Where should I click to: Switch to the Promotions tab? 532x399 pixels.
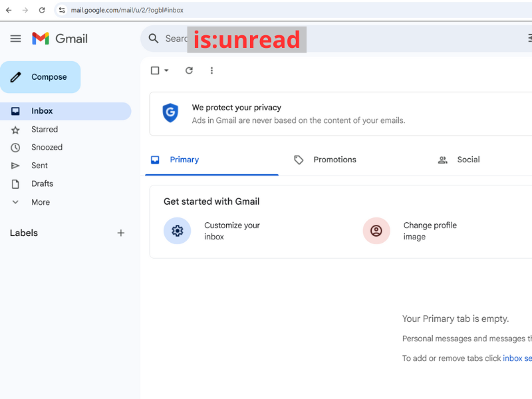[334, 160]
